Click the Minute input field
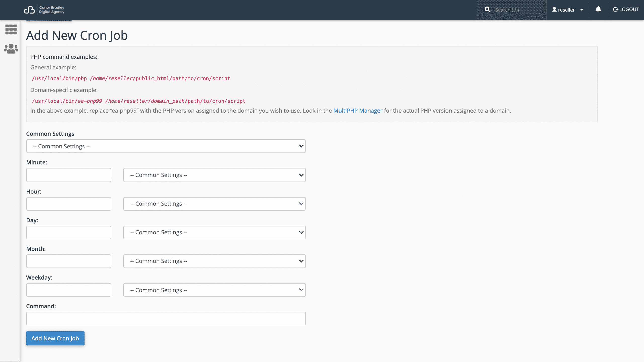The height and width of the screenshot is (362, 644). pyautogui.click(x=69, y=175)
